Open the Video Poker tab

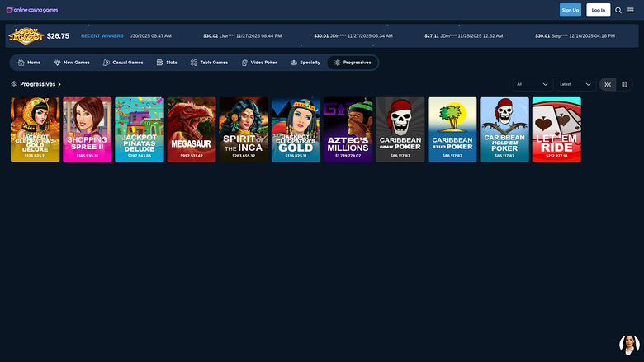(x=259, y=63)
